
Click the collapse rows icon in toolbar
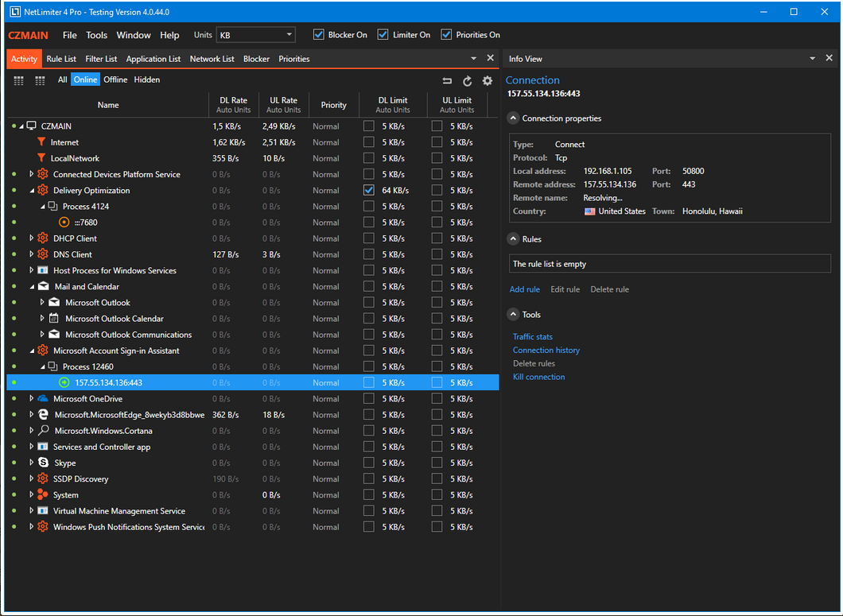pos(447,80)
